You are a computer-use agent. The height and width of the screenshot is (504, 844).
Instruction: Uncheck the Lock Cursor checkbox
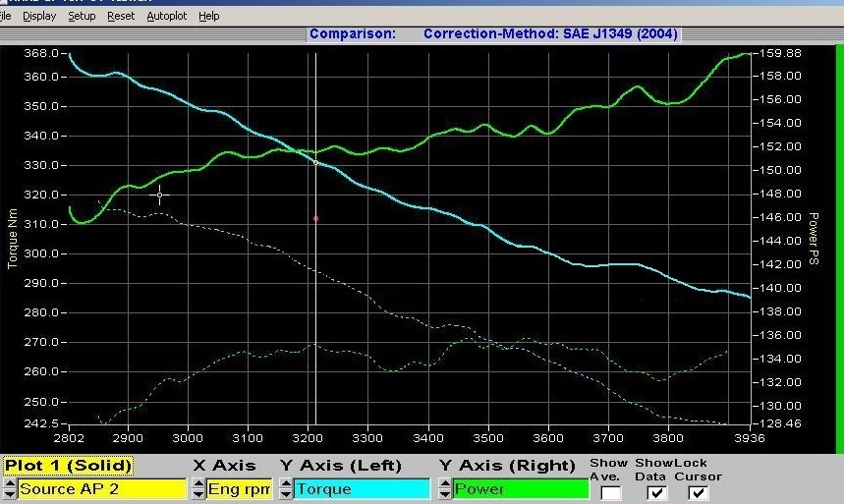[699, 492]
